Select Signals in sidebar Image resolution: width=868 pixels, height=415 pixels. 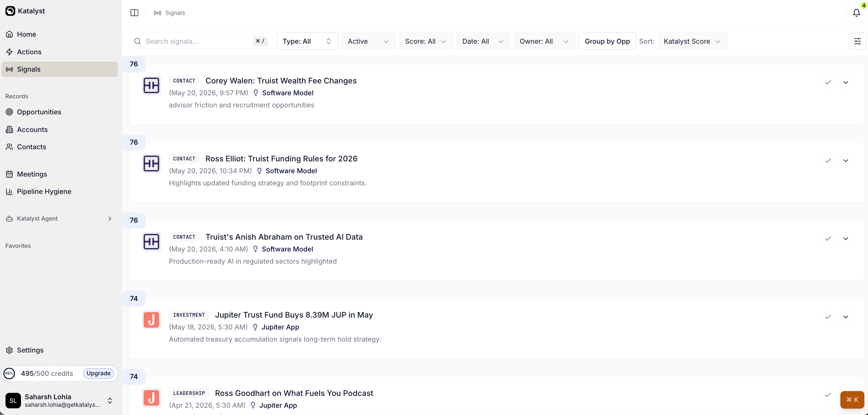tap(59, 69)
